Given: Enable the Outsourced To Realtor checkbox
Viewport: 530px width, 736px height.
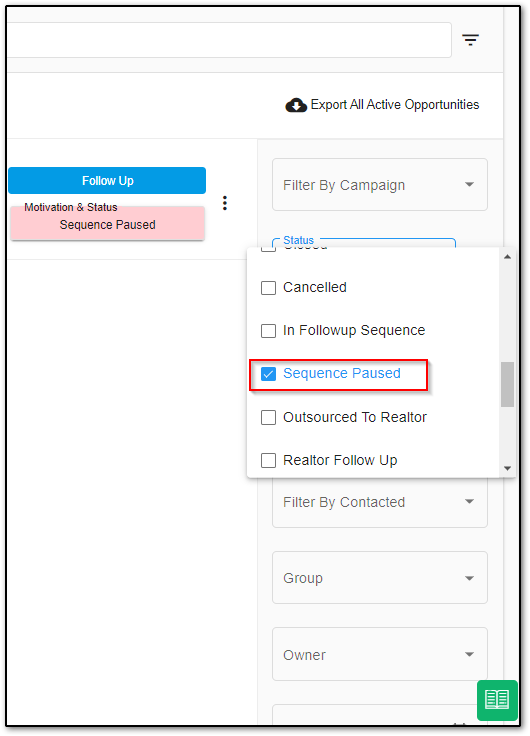Looking at the screenshot, I should coord(268,417).
